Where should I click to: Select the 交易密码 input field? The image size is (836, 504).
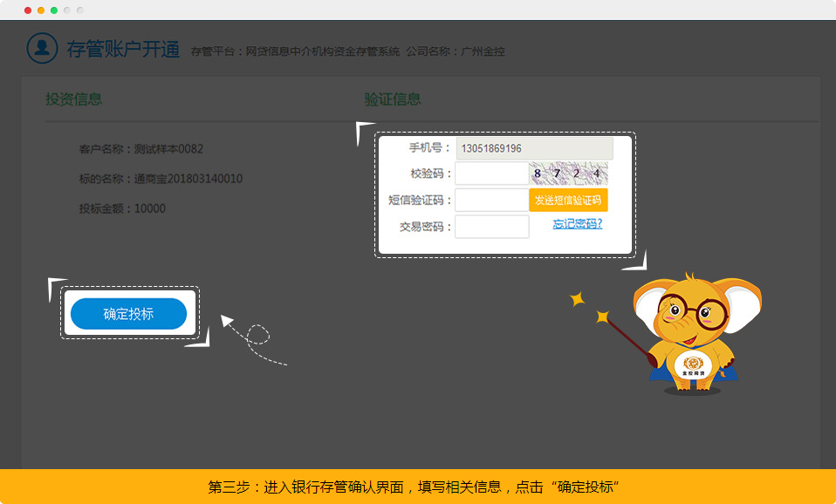click(x=491, y=227)
